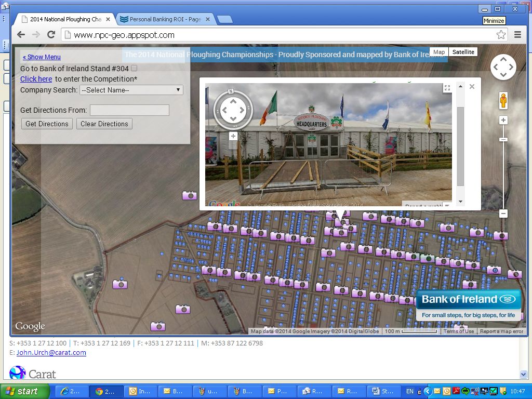The width and height of the screenshot is (532, 399).
Task: Click the Get Directions From field
Action: (x=129, y=110)
